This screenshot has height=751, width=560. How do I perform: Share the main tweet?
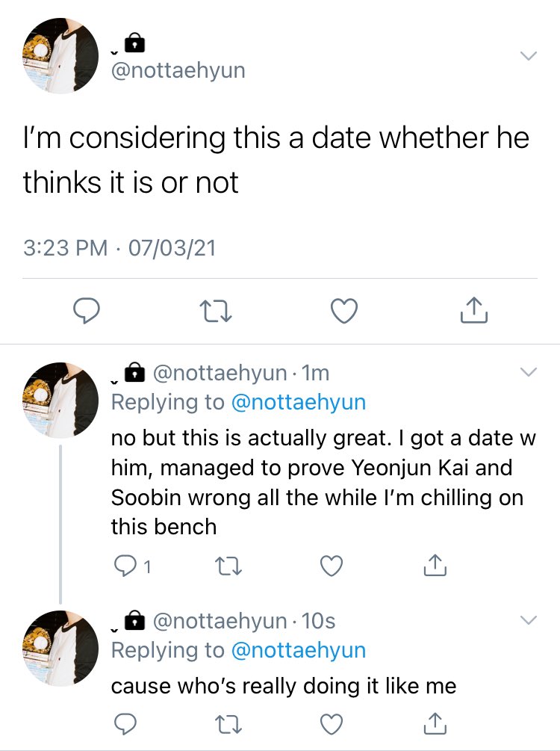pos(474,310)
